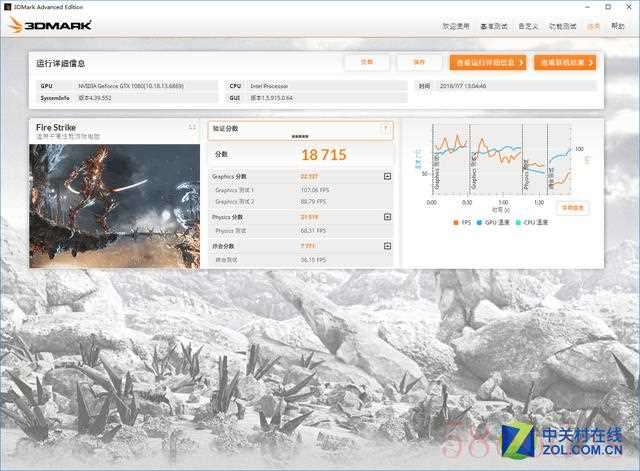This screenshot has width=640, height=471.
Task: Click the Graphics 测试 1 FPS value 107.06
Action: coord(315,190)
